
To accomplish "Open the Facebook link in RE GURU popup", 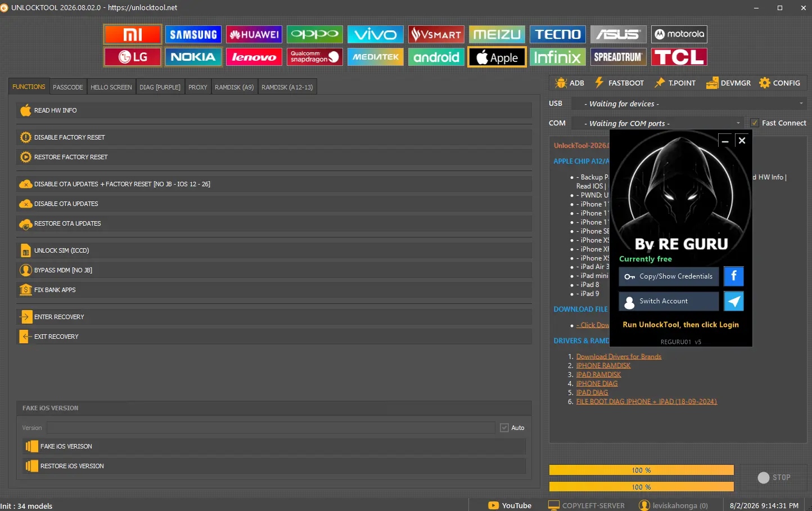I will click(734, 276).
